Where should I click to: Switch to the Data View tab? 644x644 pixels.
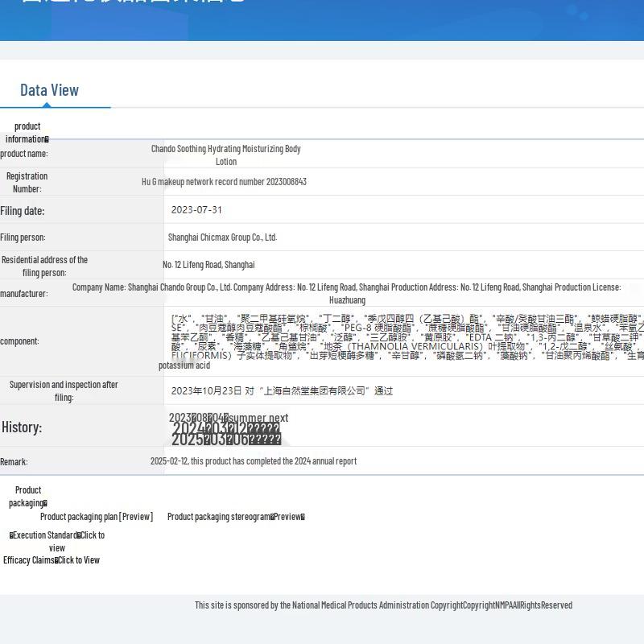pos(49,90)
